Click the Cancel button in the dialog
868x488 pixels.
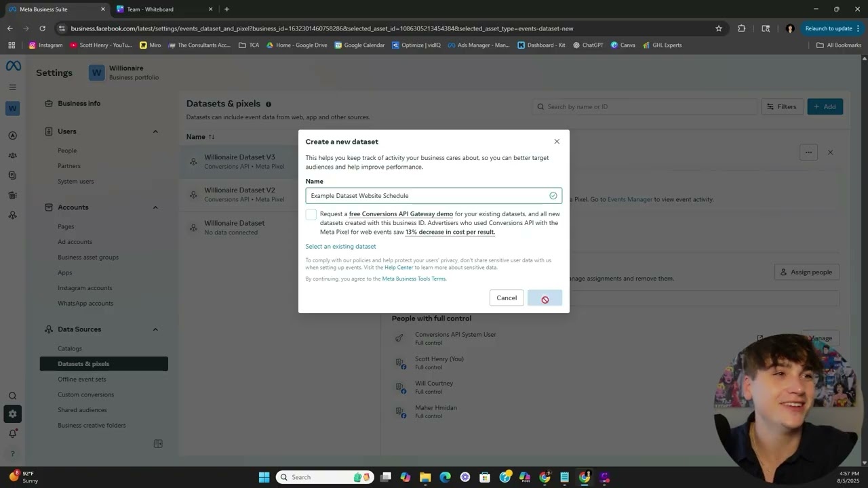(507, 298)
